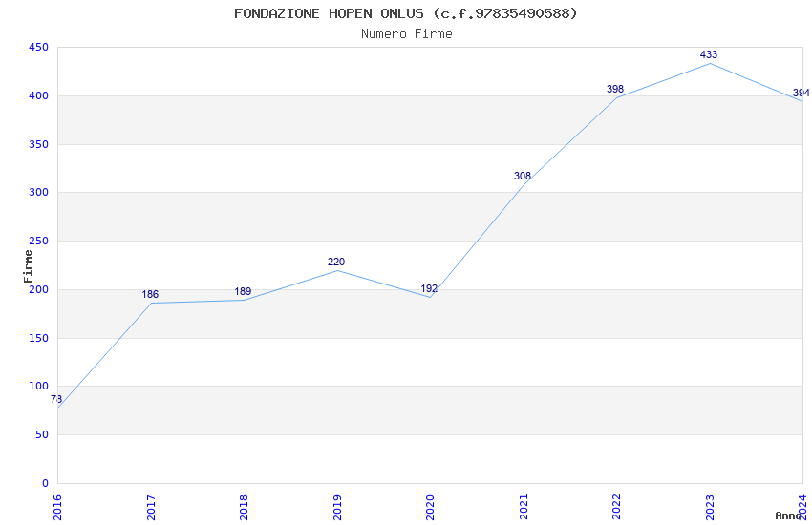Screen dimensions: 812x525
Task: Click the subtitle Numero Firme
Action: pyautogui.click(x=407, y=34)
